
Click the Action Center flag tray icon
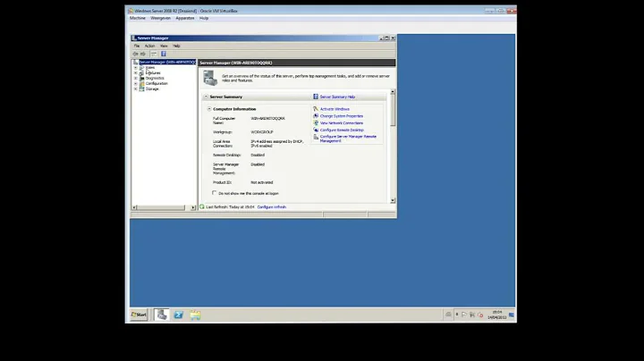[x=464, y=315]
